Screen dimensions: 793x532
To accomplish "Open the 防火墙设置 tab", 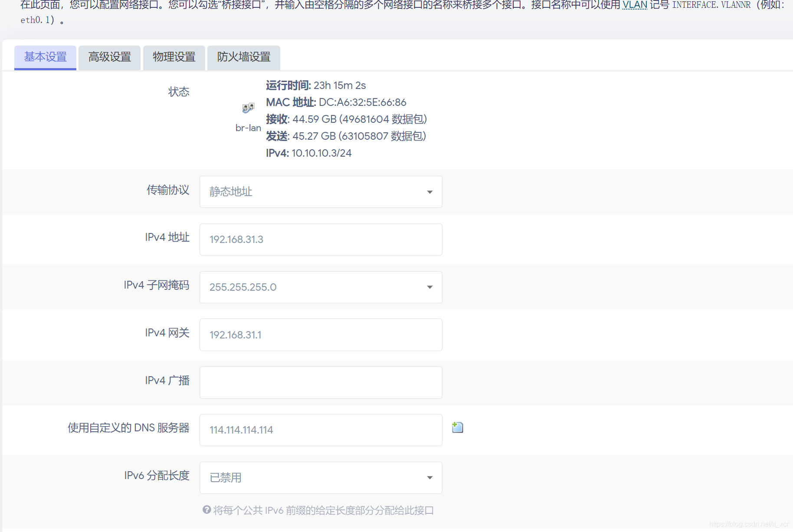I will (244, 57).
